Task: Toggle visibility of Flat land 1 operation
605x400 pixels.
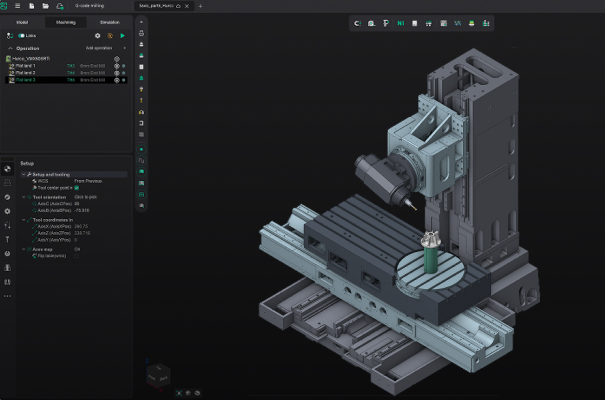Action: [x=117, y=66]
